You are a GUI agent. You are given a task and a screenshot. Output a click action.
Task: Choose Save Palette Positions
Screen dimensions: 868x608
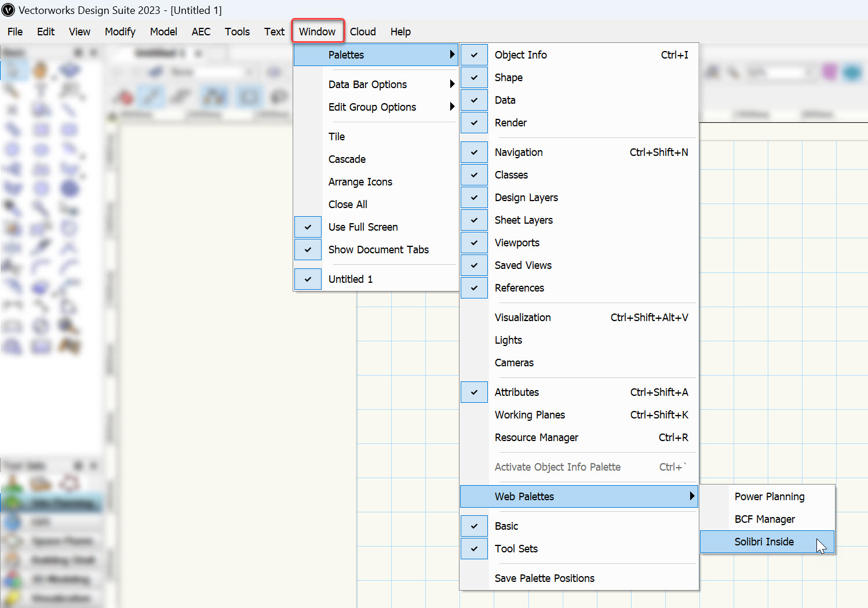pos(579,578)
